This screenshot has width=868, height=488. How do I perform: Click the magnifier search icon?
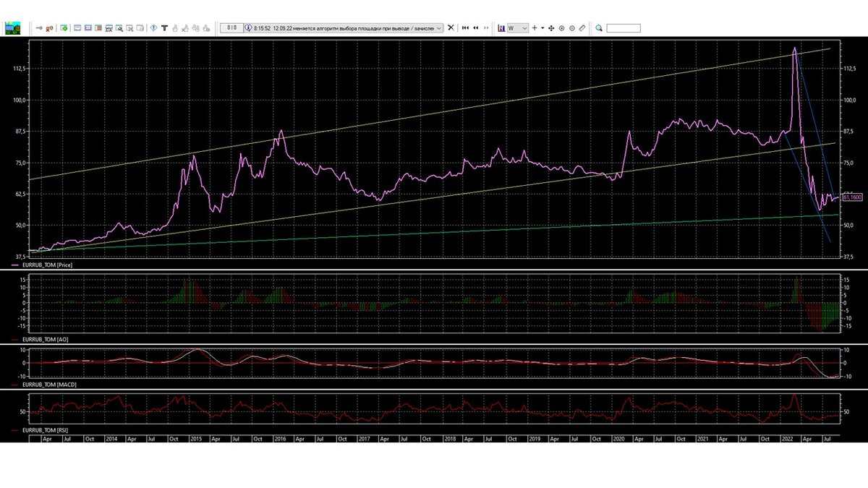[599, 28]
